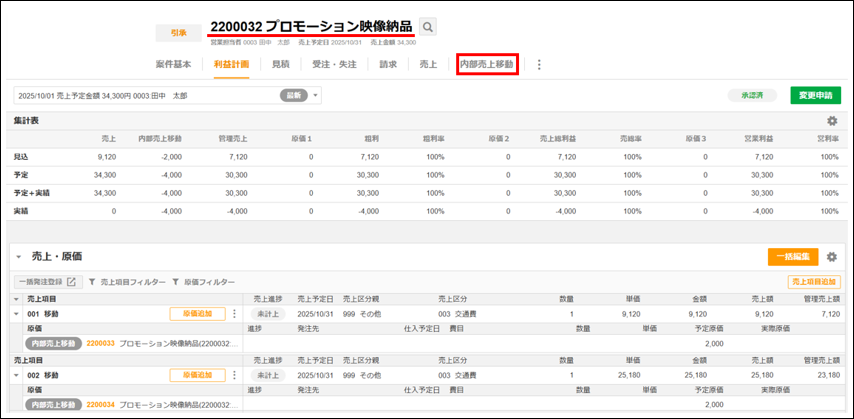The width and height of the screenshot is (854, 419).
Task: Open the 請求 tab
Action: click(x=388, y=64)
